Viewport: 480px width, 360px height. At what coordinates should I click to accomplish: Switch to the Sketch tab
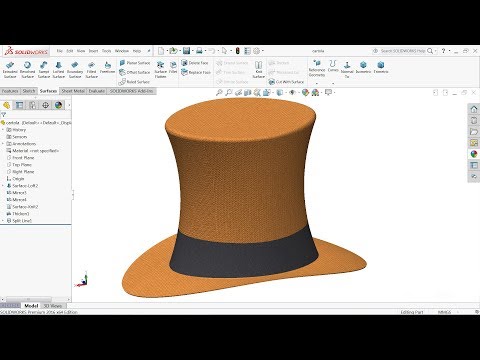pyautogui.click(x=29, y=91)
